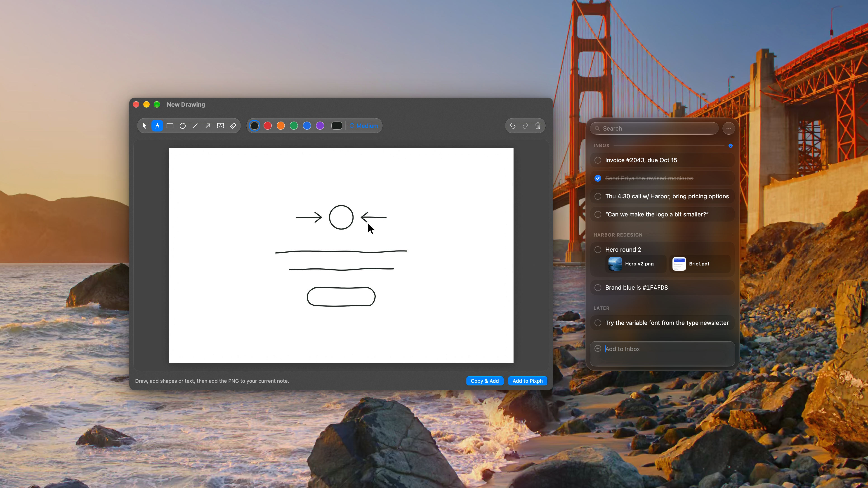Click the Hero round 2 note title
Screen dimensions: 868x488
point(623,250)
